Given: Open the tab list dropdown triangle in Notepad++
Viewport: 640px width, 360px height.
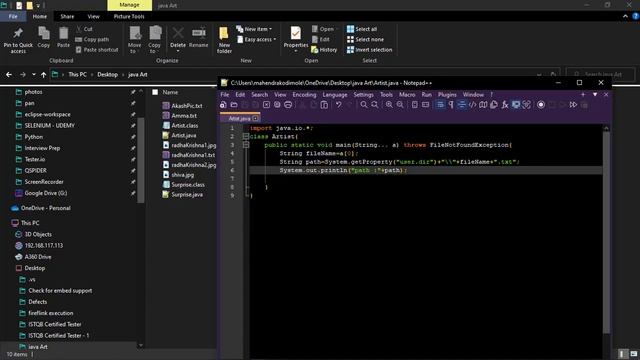Looking at the screenshot, I should [595, 95].
